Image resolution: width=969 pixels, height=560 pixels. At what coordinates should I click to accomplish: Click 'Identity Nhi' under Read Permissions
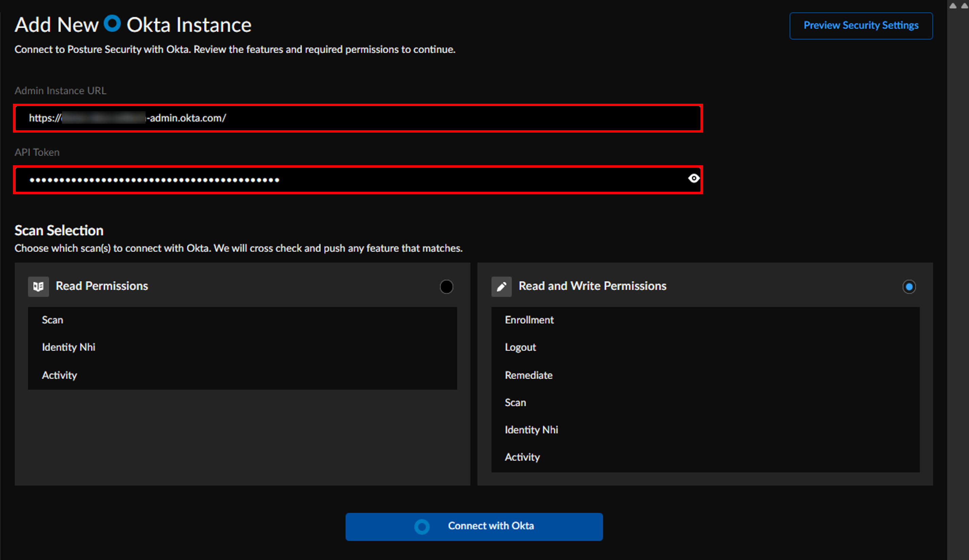click(x=68, y=347)
